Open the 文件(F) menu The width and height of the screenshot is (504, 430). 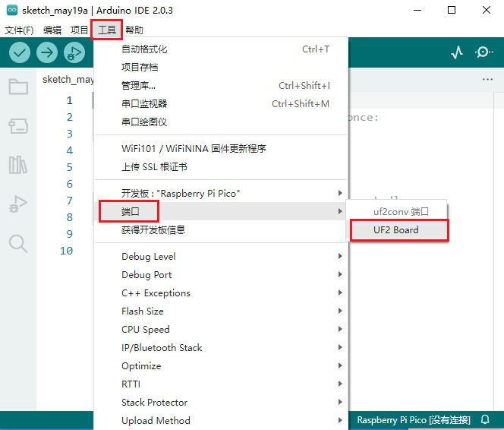(19, 30)
